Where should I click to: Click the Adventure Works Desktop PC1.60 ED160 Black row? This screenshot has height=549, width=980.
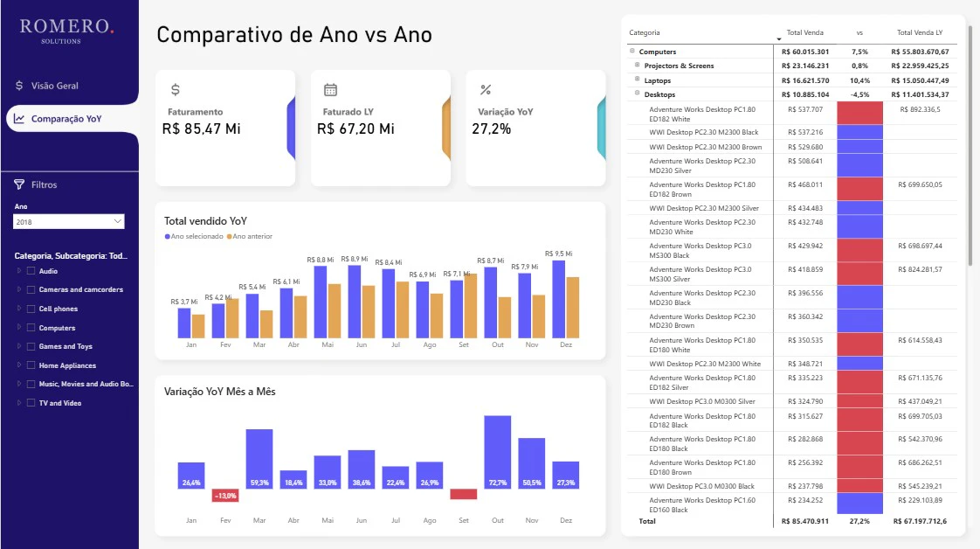point(792,505)
